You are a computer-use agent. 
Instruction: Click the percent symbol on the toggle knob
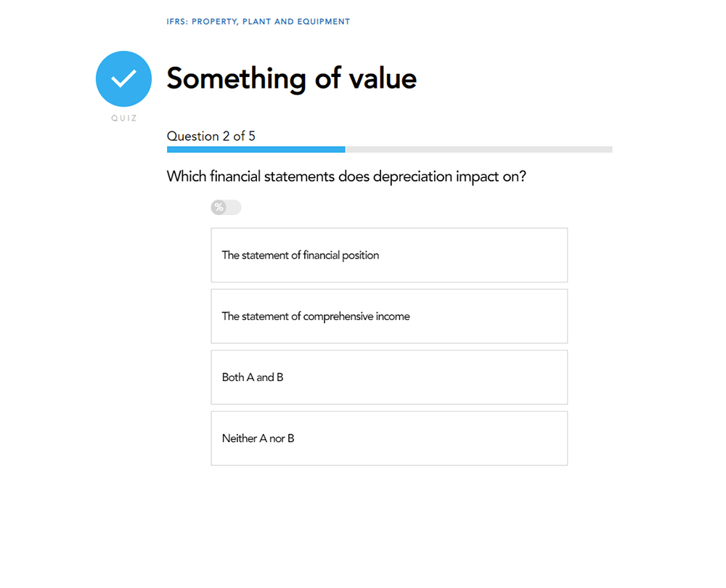tap(219, 208)
